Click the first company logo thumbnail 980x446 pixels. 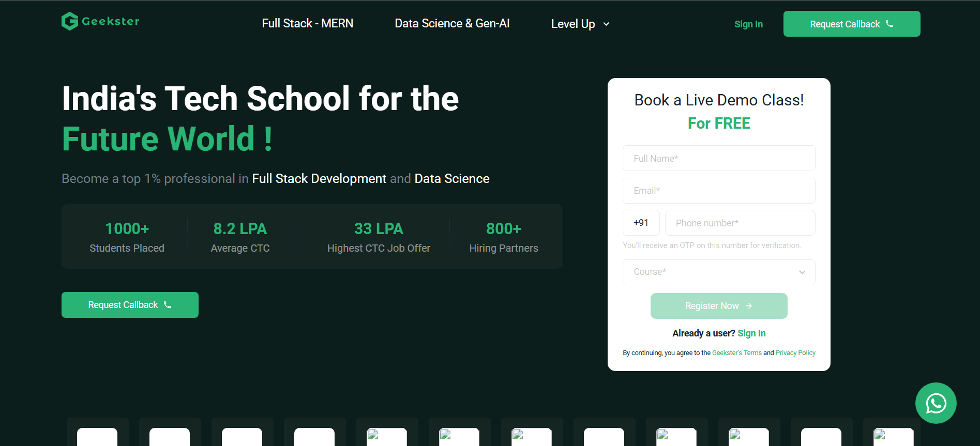tap(97, 436)
